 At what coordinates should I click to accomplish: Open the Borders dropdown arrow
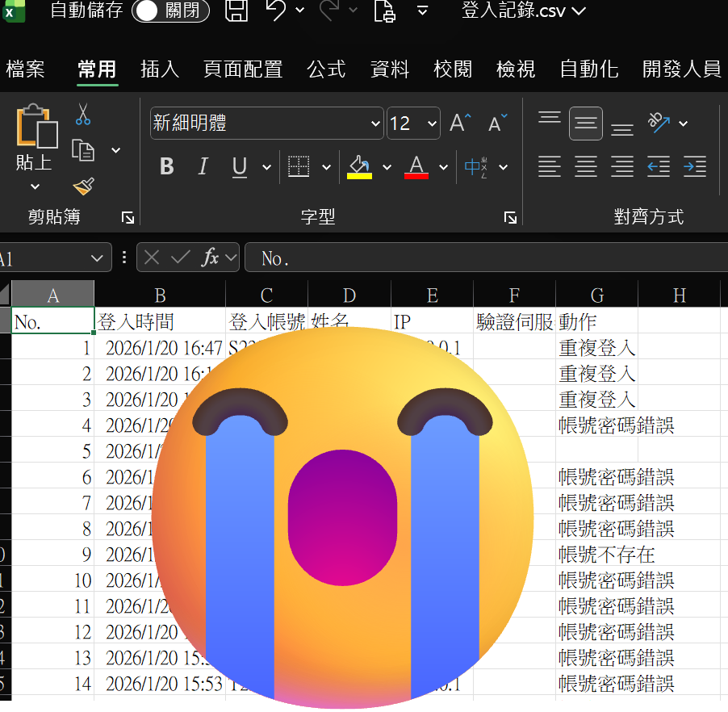click(326, 167)
